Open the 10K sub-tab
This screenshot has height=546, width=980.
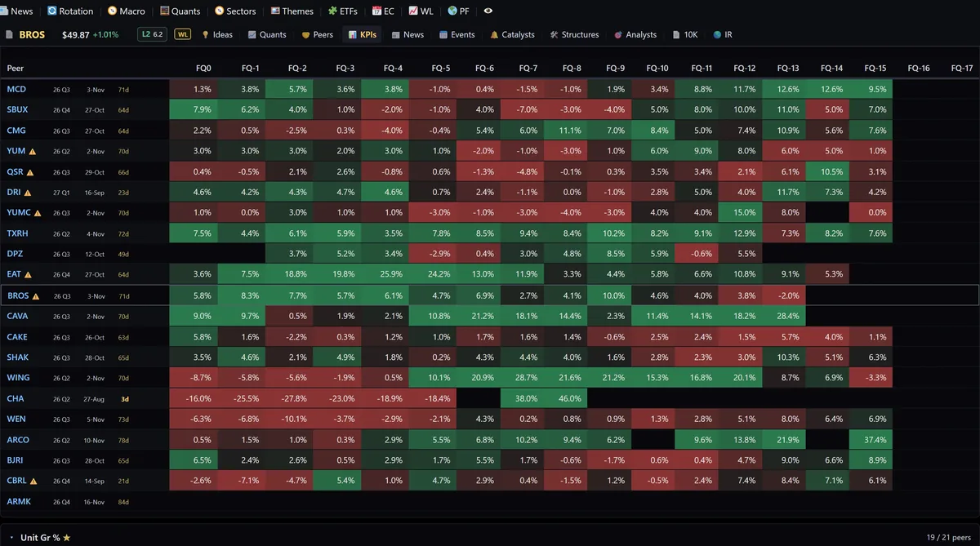click(x=685, y=35)
